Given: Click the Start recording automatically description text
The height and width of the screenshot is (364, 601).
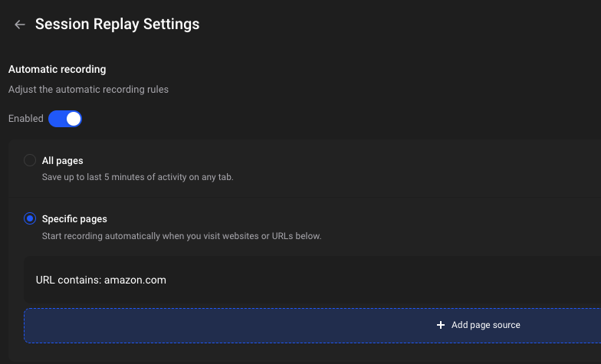Looking at the screenshot, I should click(181, 236).
